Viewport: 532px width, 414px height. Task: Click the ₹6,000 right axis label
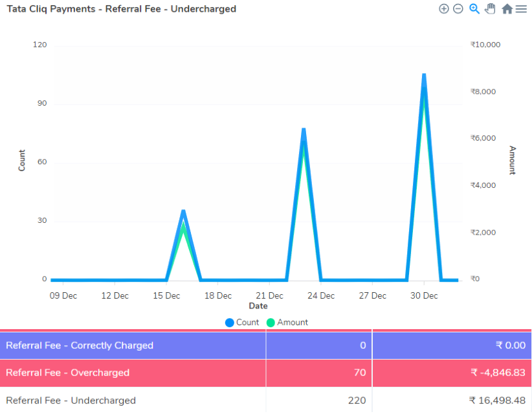click(x=483, y=138)
